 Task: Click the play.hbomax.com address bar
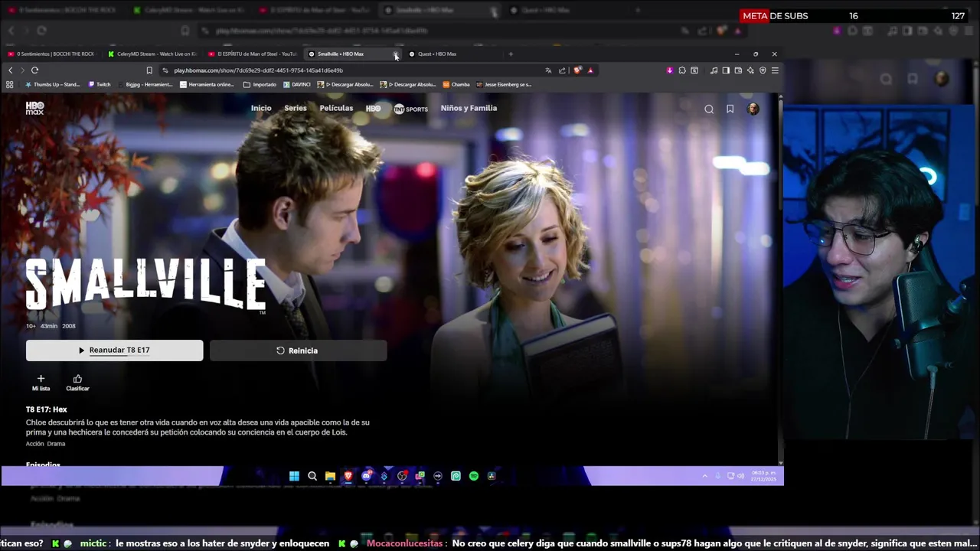[352, 70]
